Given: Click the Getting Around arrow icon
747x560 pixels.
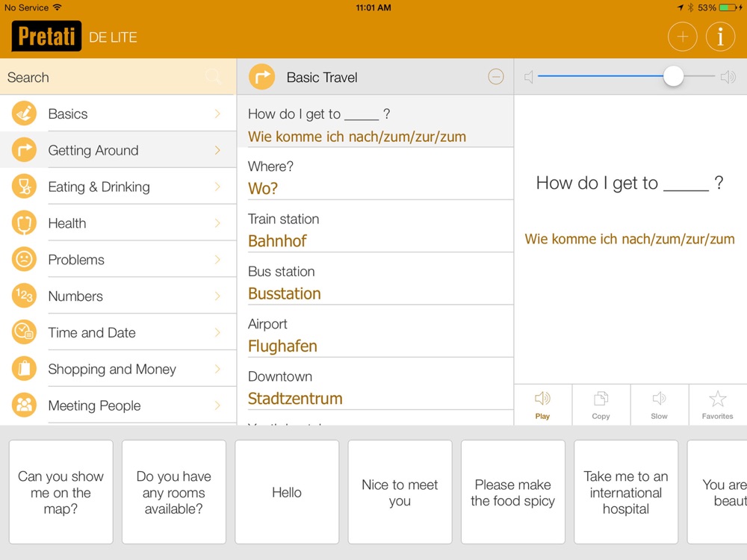Looking at the screenshot, I should point(24,150).
